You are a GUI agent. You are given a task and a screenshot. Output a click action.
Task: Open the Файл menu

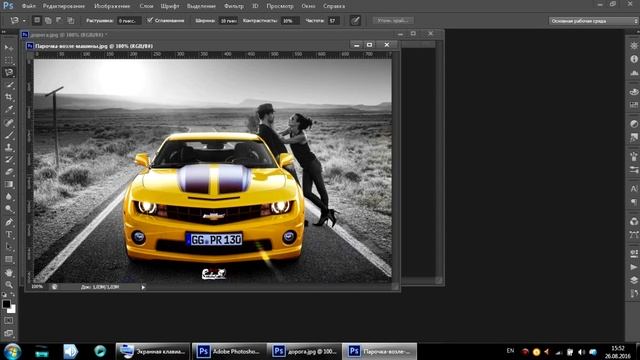pos(29,6)
